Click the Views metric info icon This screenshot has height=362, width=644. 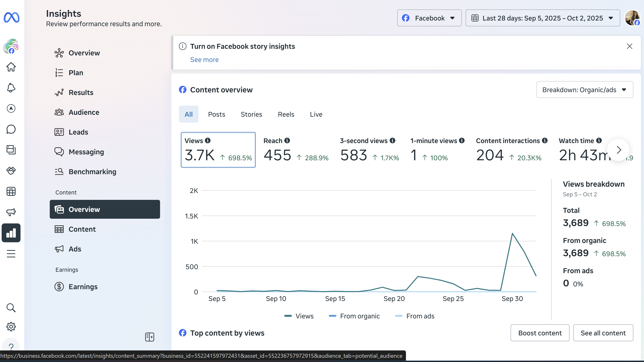(x=208, y=140)
